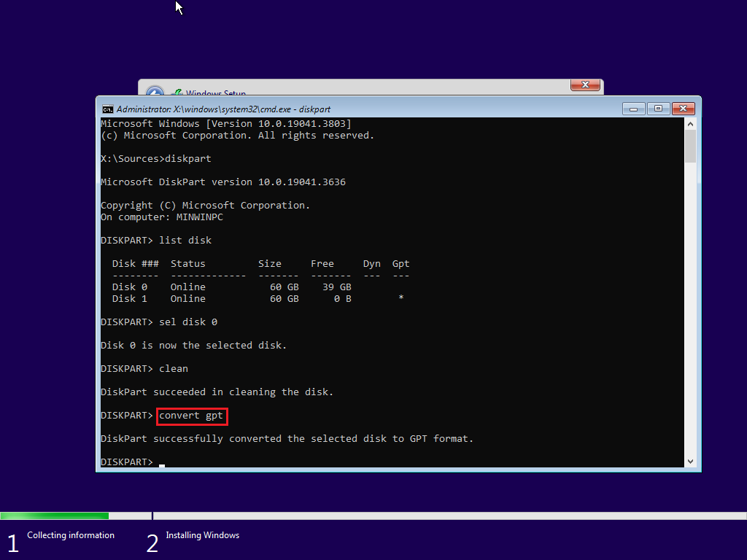Click the 'clean' command text
This screenshot has width=747, height=560.
(174, 369)
